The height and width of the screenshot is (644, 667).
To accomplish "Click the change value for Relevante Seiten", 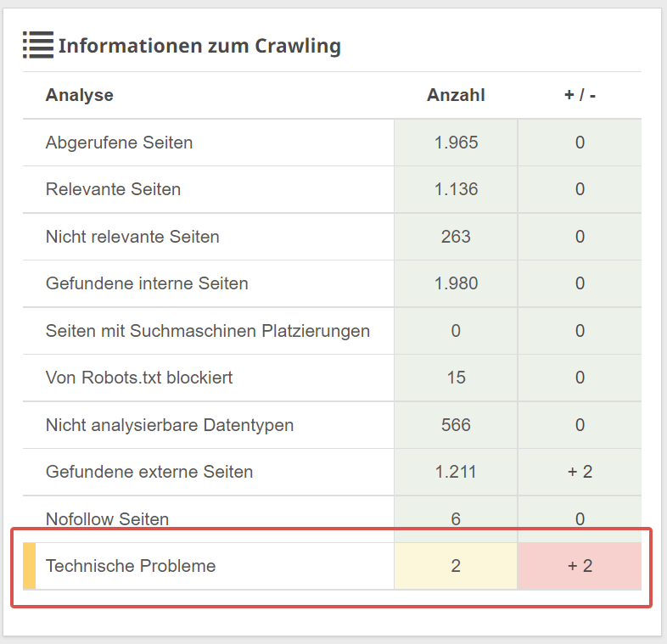I will pyautogui.click(x=580, y=189).
